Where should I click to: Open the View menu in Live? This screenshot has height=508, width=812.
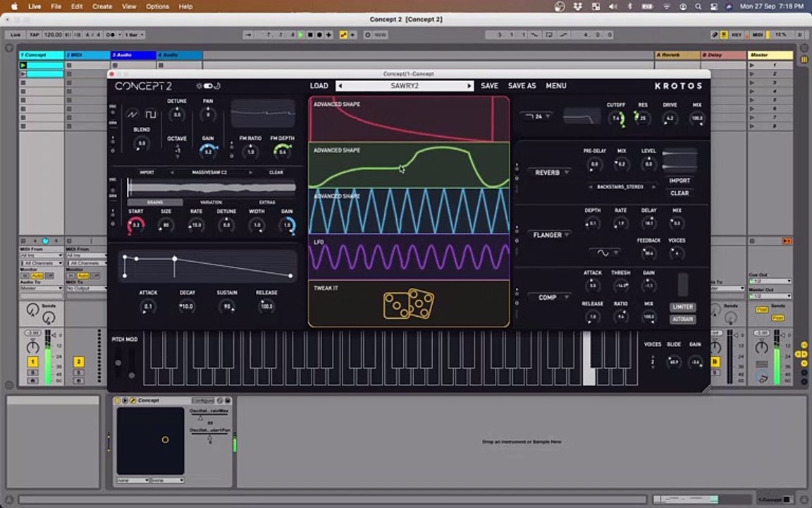(x=129, y=6)
